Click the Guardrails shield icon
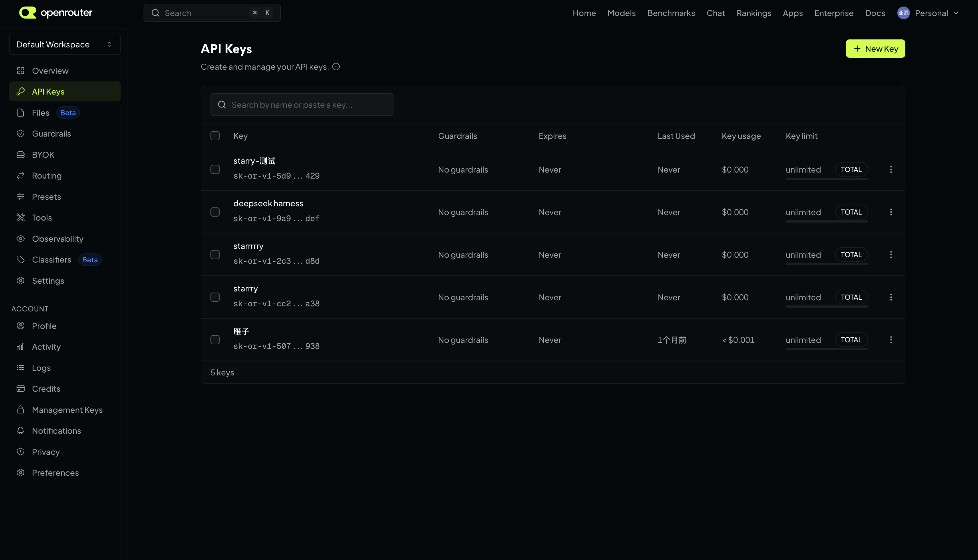The width and height of the screenshot is (978, 560). (21, 133)
